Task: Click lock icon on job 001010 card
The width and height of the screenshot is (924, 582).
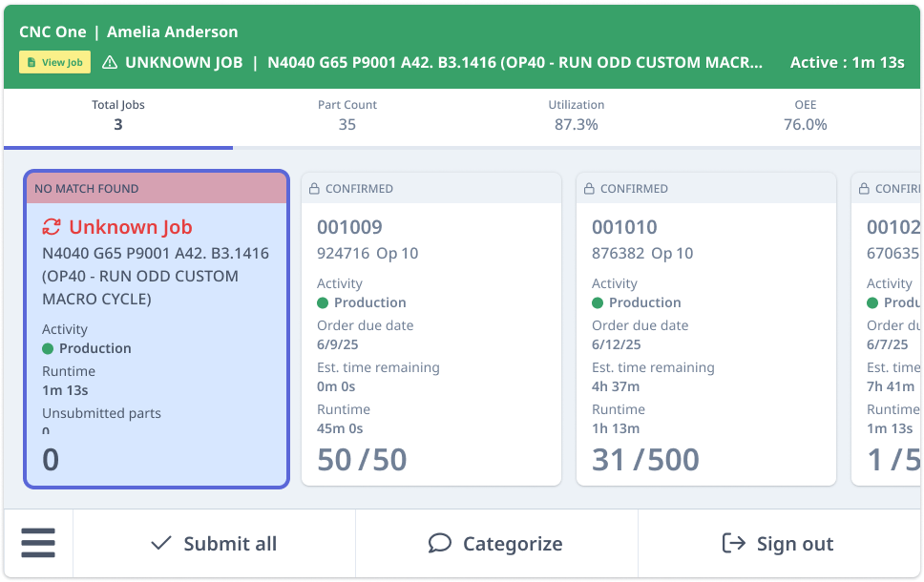Action: (589, 189)
